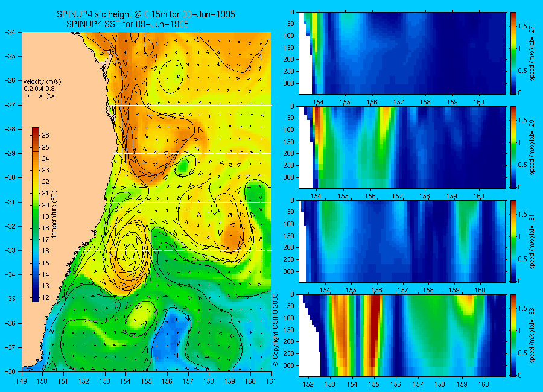Viewport: 543px width, 392px height.
Task: Click the '161' longitude tick on main map
Action: pyautogui.click(x=271, y=381)
